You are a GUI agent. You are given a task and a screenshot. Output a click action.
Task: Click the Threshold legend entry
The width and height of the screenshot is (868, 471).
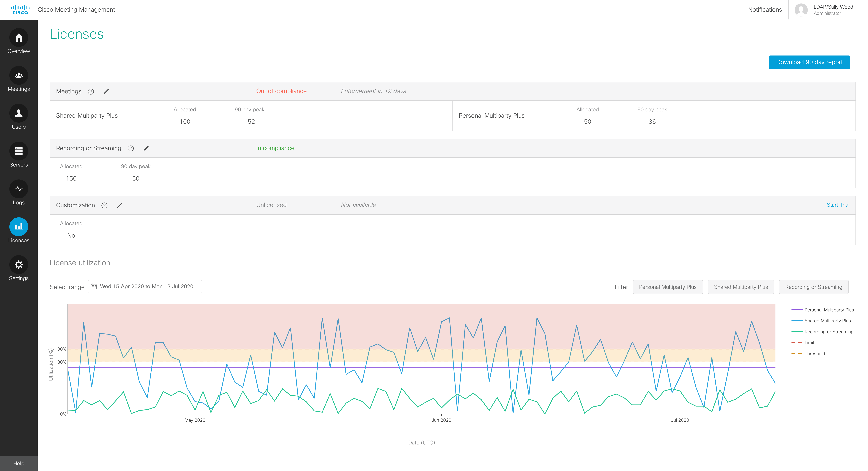pos(808,354)
